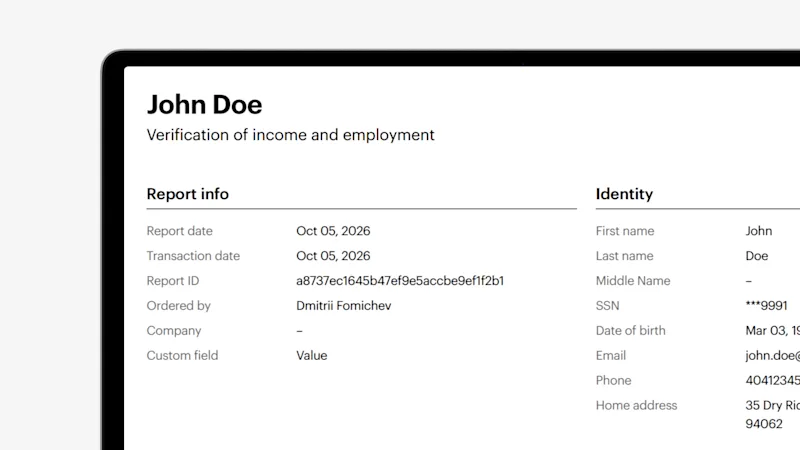This screenshot has height=450, width=800.
Task: Click the Identity section heading
Action: tap(624, 194)
